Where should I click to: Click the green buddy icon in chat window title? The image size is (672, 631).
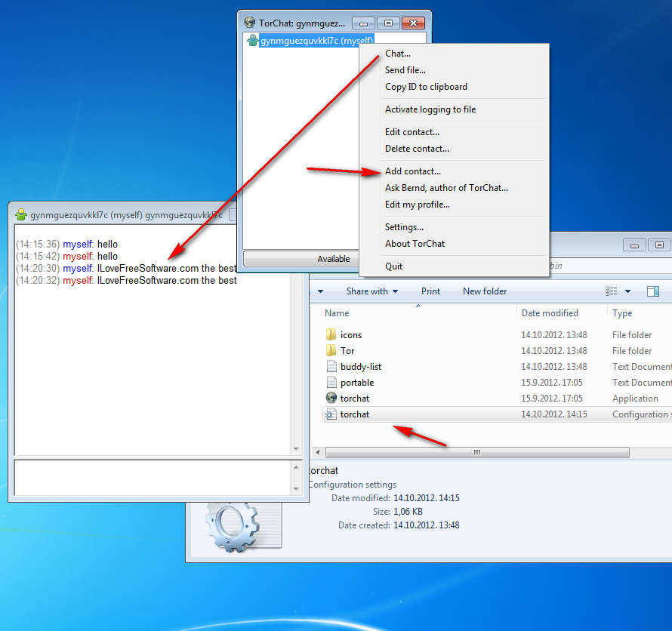tap(21, 214)
